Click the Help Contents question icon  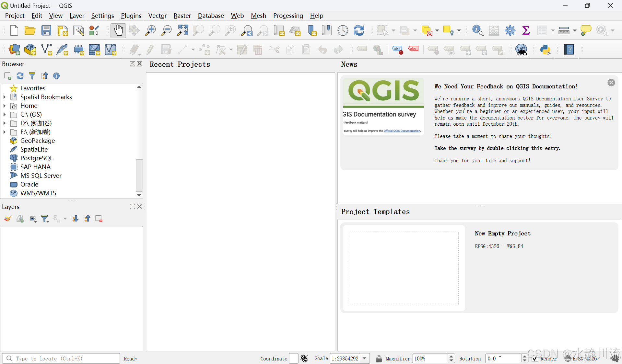tap(569, 50)
